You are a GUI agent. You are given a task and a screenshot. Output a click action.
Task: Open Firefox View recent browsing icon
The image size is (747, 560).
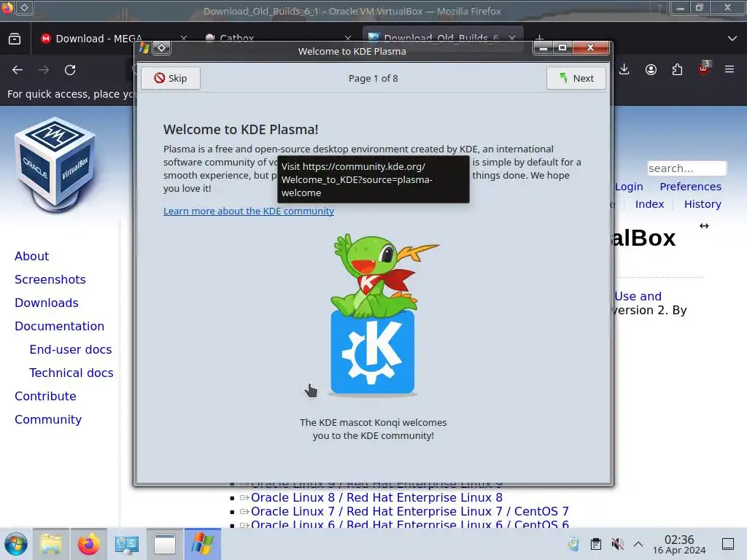coord(15,39)
